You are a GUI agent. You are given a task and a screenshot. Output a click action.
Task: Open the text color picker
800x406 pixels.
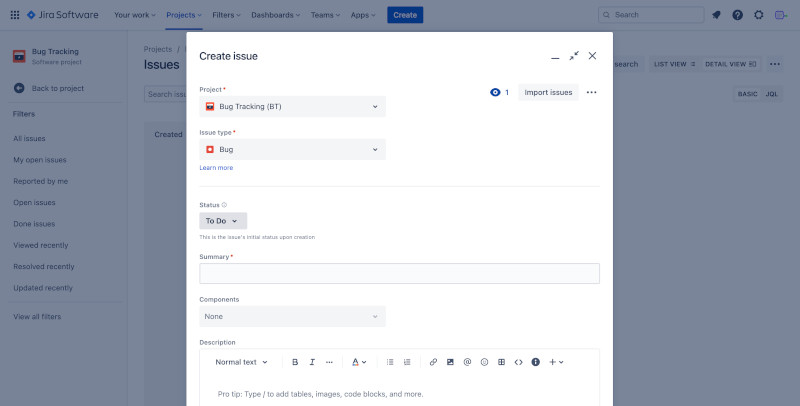359,362
